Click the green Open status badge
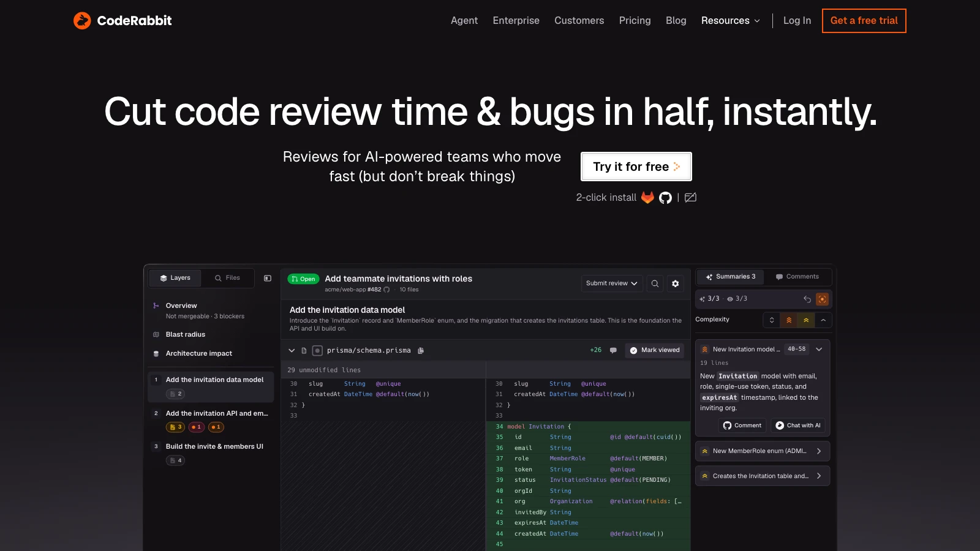 tap(304, 279)
